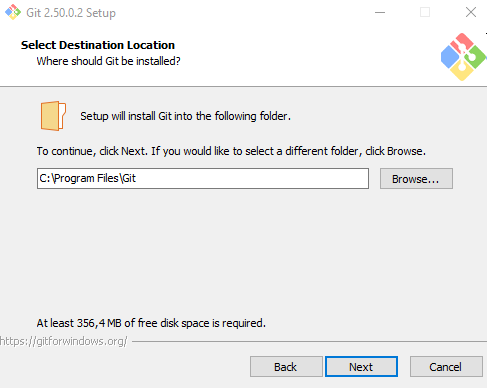Minimize the Git Setup window
Viewport: 487px width, 388px height.
pos(380,13)
